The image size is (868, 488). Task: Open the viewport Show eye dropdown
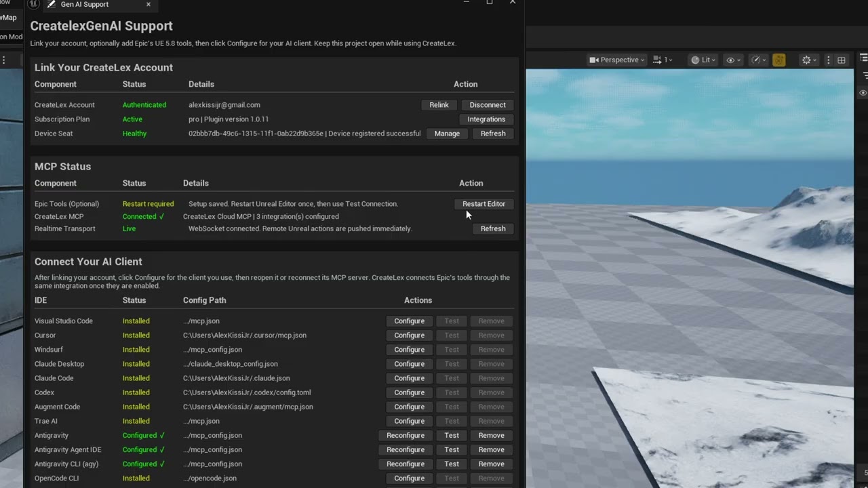[733, 60]
